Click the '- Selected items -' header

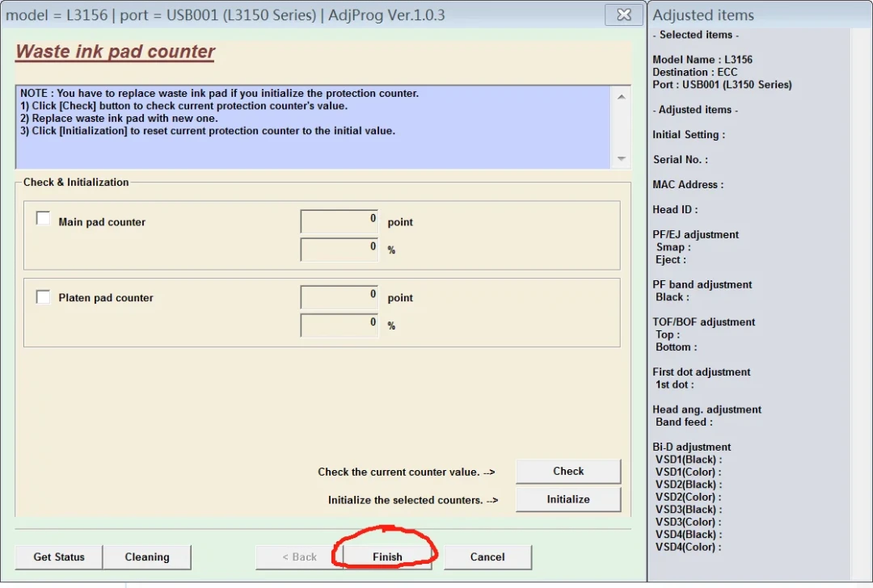point(695,35)
